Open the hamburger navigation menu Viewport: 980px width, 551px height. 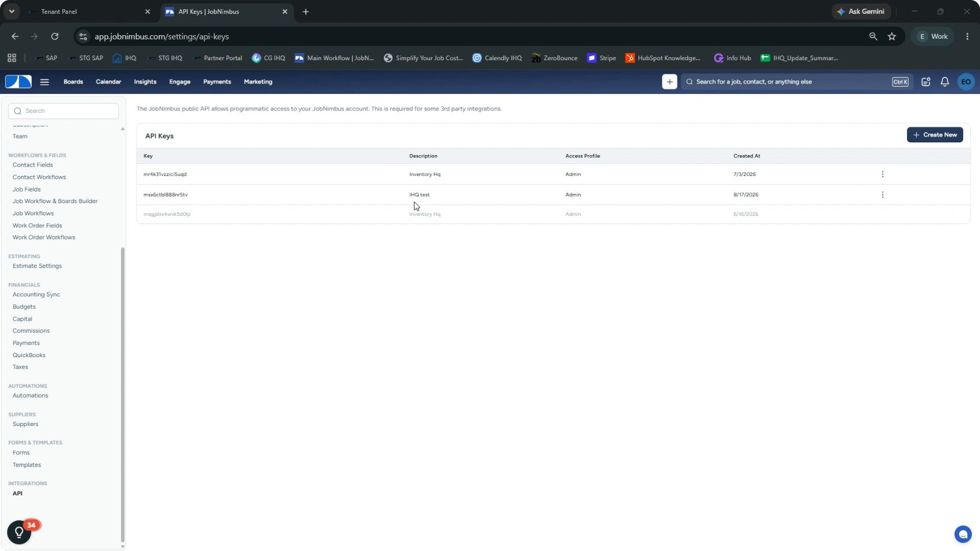[x=45, y=82]
